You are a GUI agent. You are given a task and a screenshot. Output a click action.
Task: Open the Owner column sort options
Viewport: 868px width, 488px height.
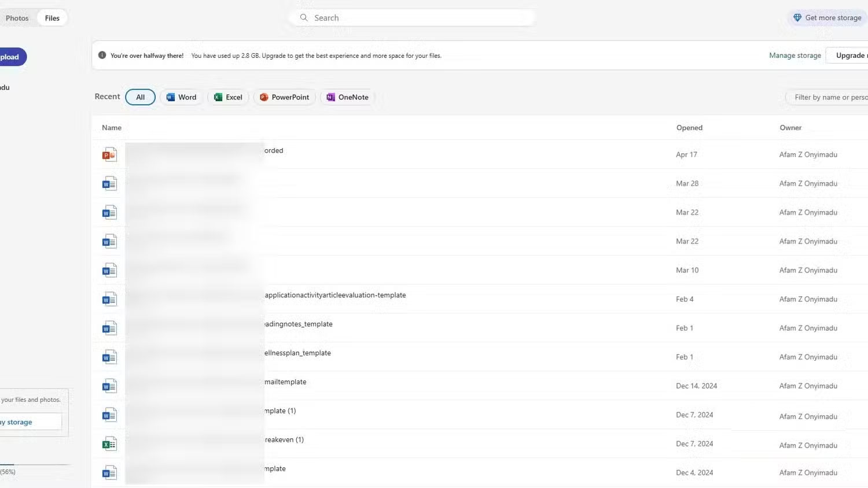[790, 127]
